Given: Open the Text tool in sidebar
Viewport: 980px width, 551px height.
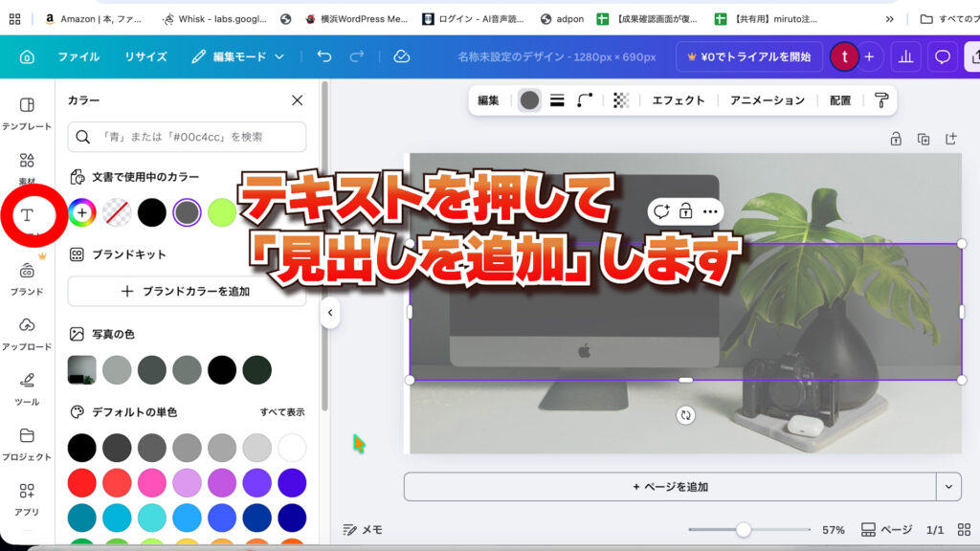Looking at the screenshot, I should pos(27,214).
